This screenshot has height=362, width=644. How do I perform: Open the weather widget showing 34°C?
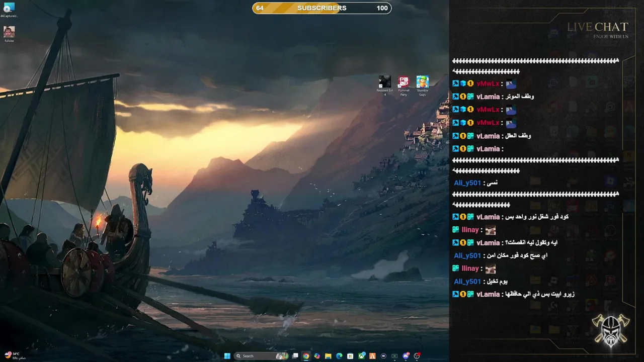coord(15,355)
